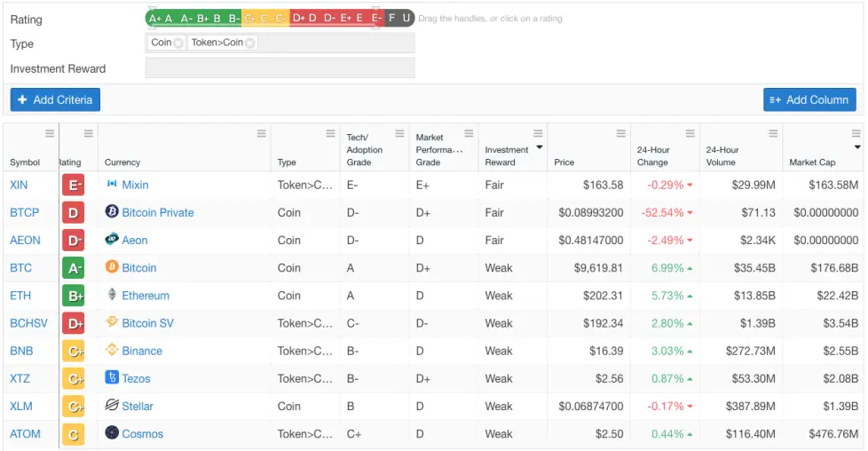Click the $13.85B volume for Ethereum
The height and width of the screenshot is (451, 868).
(x=753, y=296)
